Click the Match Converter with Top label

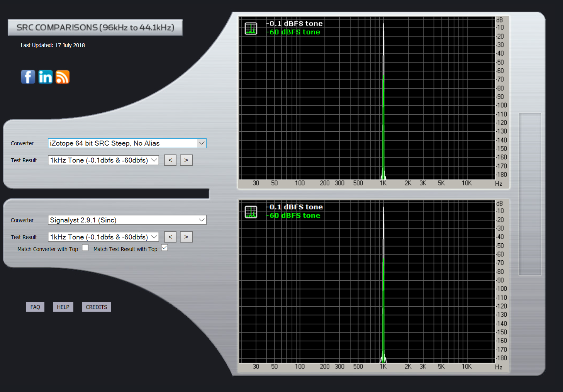pos(47,249)
